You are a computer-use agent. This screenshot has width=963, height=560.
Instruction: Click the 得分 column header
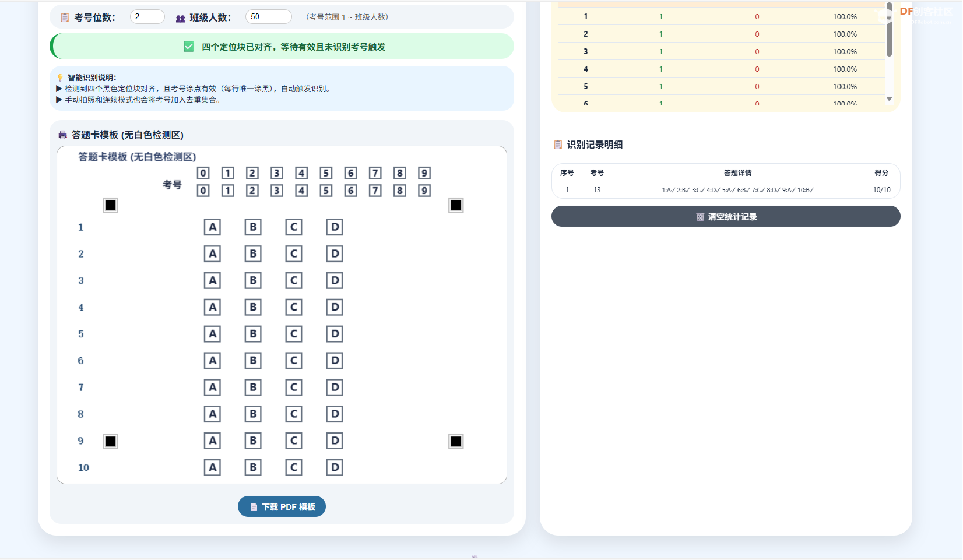click(x=881, y=173)
